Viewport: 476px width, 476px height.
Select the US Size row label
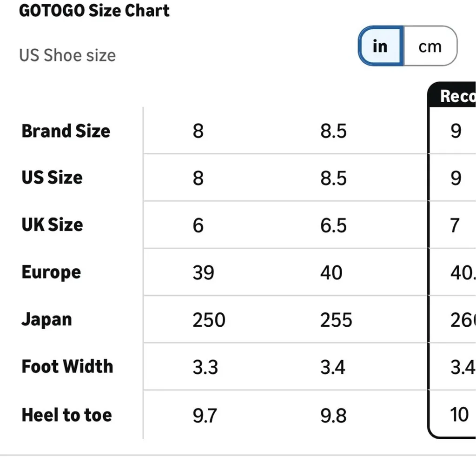pyautogui.click(x=52, y=178)
